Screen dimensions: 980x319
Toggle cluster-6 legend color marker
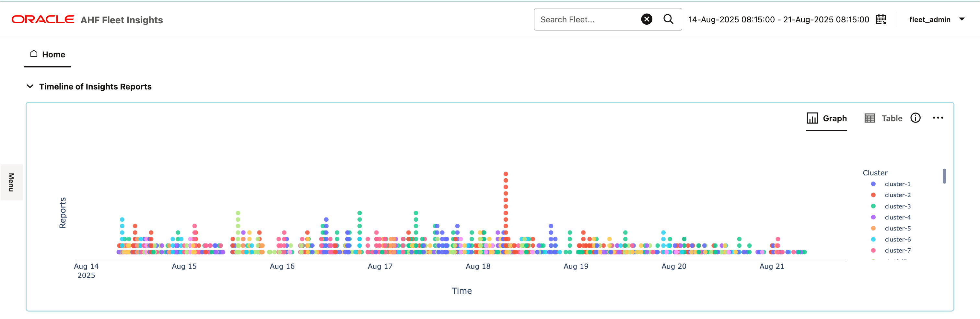coord(873,240)
